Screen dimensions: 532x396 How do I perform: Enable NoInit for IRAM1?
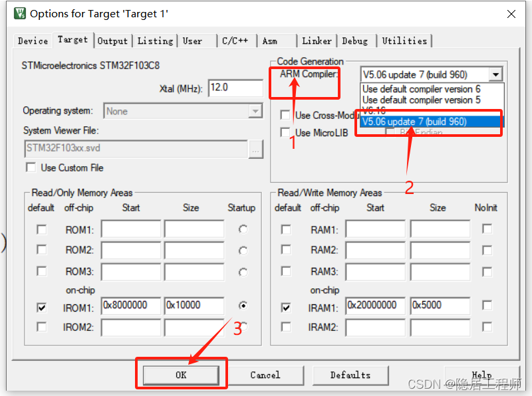[487, 305]
